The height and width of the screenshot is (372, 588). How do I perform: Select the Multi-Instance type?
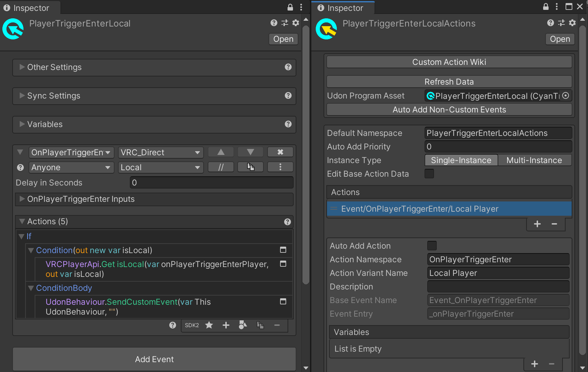pyautogui.click(x=534, y=160)
